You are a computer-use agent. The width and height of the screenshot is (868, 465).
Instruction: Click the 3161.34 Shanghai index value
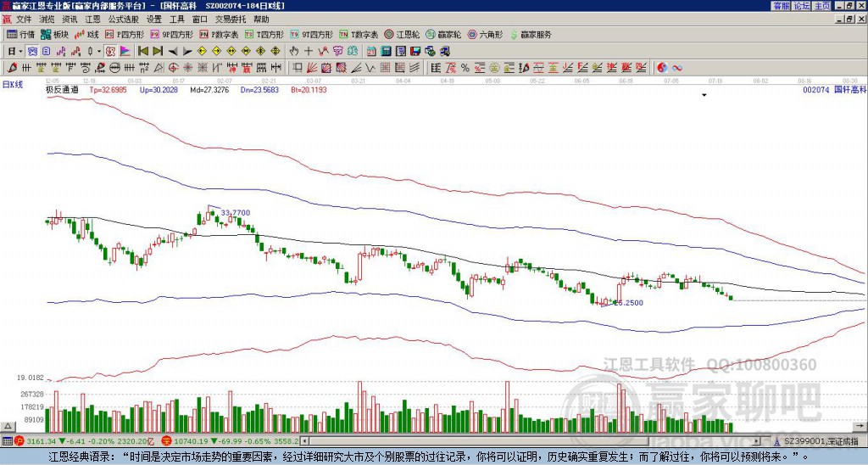pyautogui.click(x=42, y=441)
